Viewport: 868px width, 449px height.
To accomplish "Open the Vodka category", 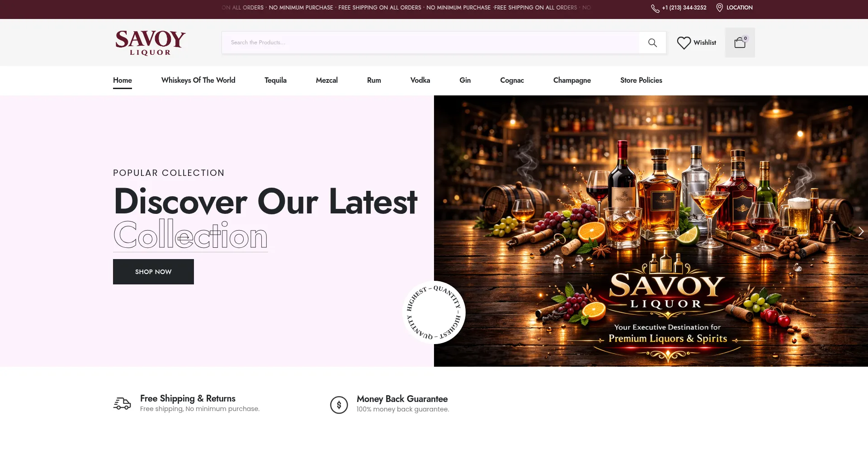I will [x=420, y=80].
